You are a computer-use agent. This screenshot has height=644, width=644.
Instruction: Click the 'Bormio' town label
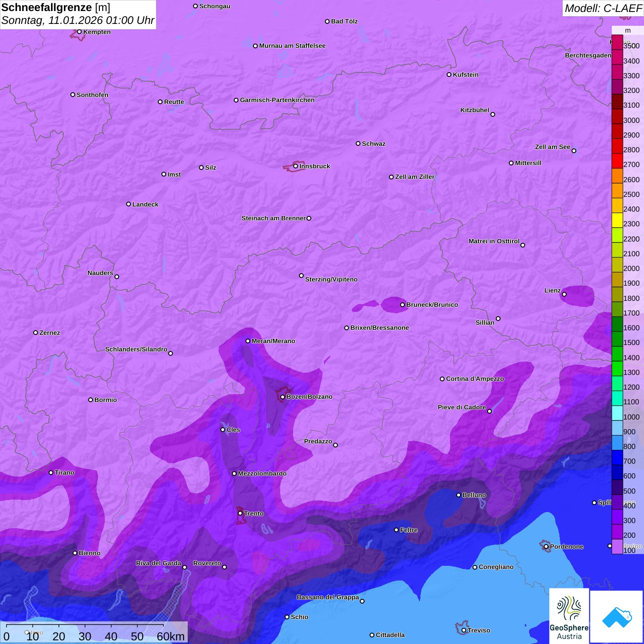click(105, 400)
